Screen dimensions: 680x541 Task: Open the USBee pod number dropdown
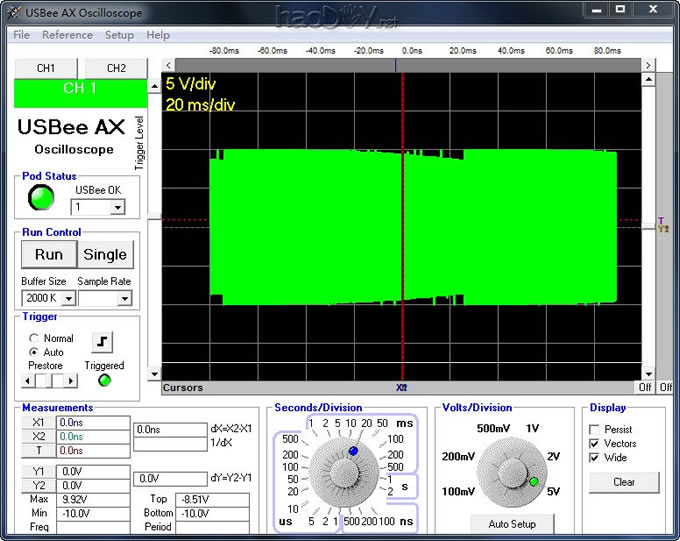coord(117,208)
